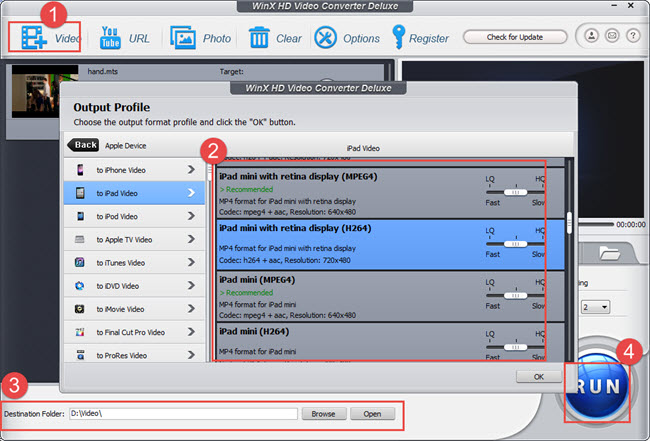Expand the to iPod Video arrow
The width and height of the screenshot is (650, 441).
(x=191, y=216)
